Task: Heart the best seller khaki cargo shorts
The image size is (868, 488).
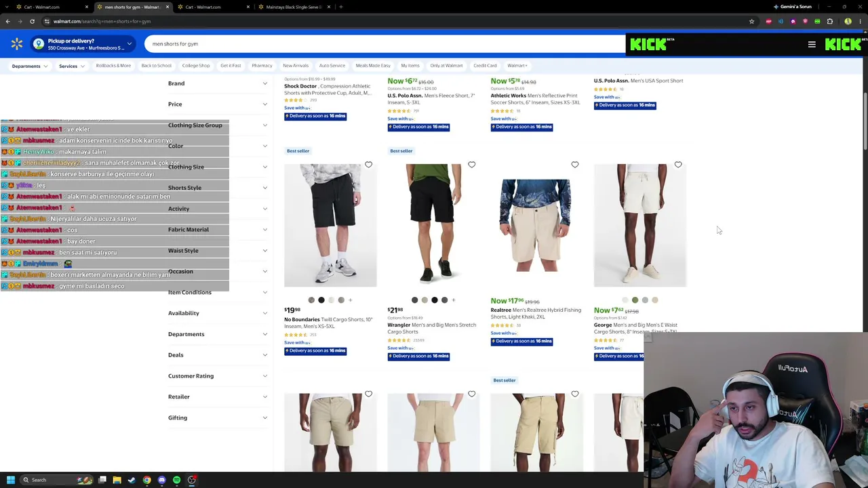Action: pos(574,394)
